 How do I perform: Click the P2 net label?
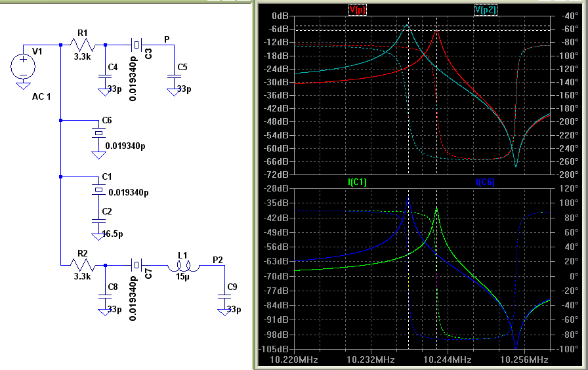coord(217,260)
